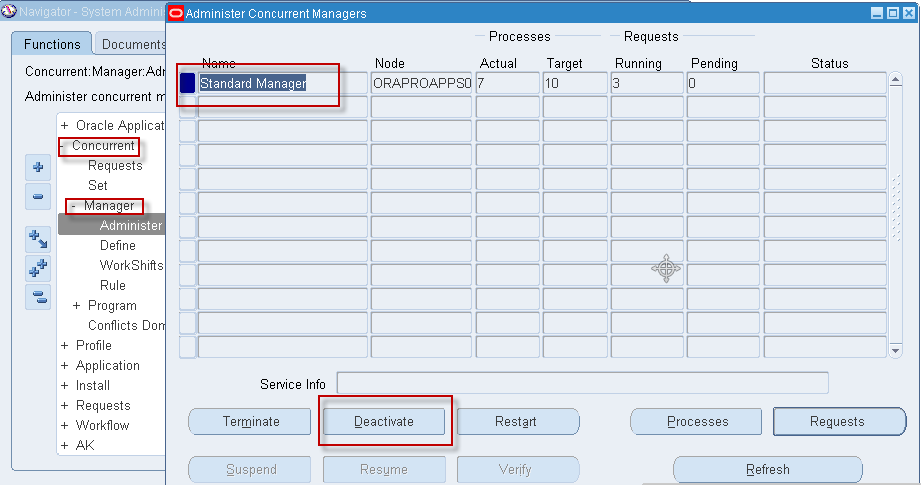Click the Collapse All navigator icon
921x485 pixels.
click(37, 295)
